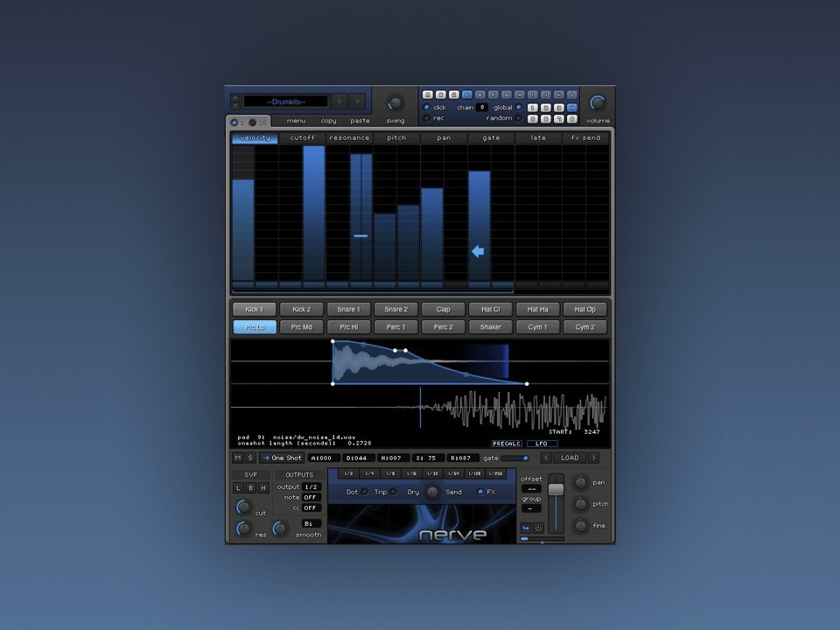This screenshot has width=840, height=630.
Task: Open the menu options
Action: coord(296,121)
